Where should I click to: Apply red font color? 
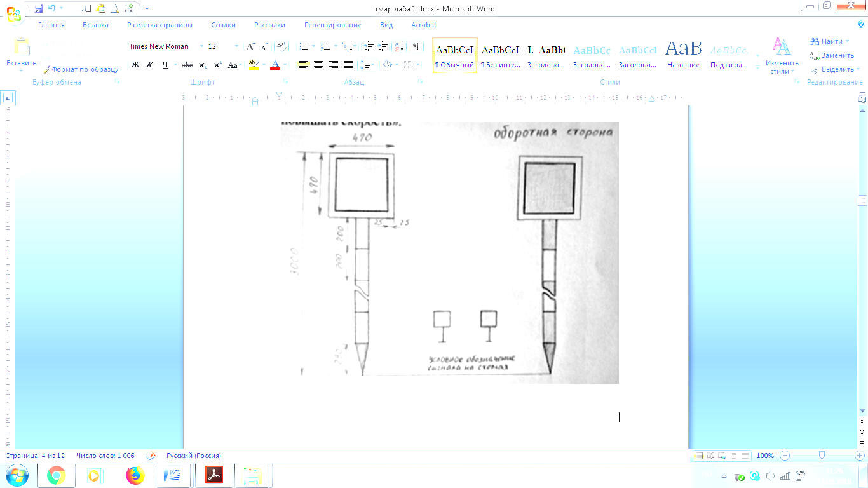(x=275, y=65)
